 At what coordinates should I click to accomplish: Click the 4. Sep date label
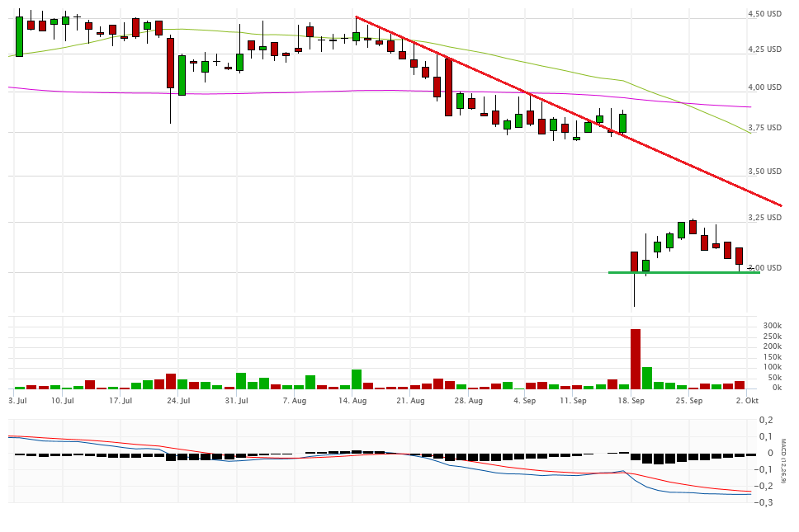tap(525, 401)
